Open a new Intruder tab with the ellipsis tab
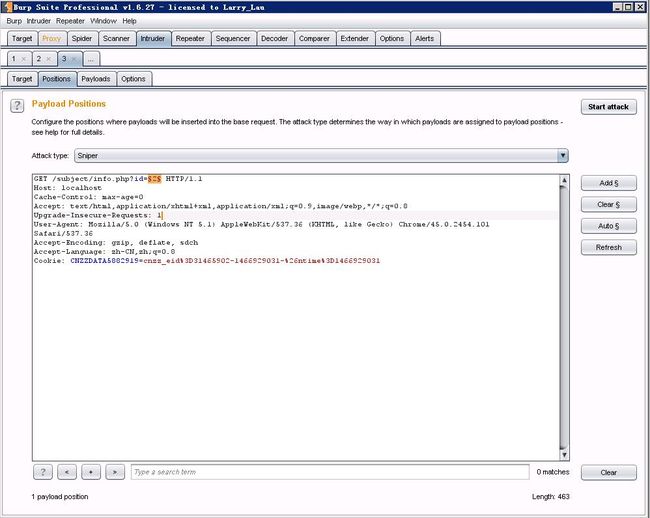 pyautogui.click(x=91, y=59)
